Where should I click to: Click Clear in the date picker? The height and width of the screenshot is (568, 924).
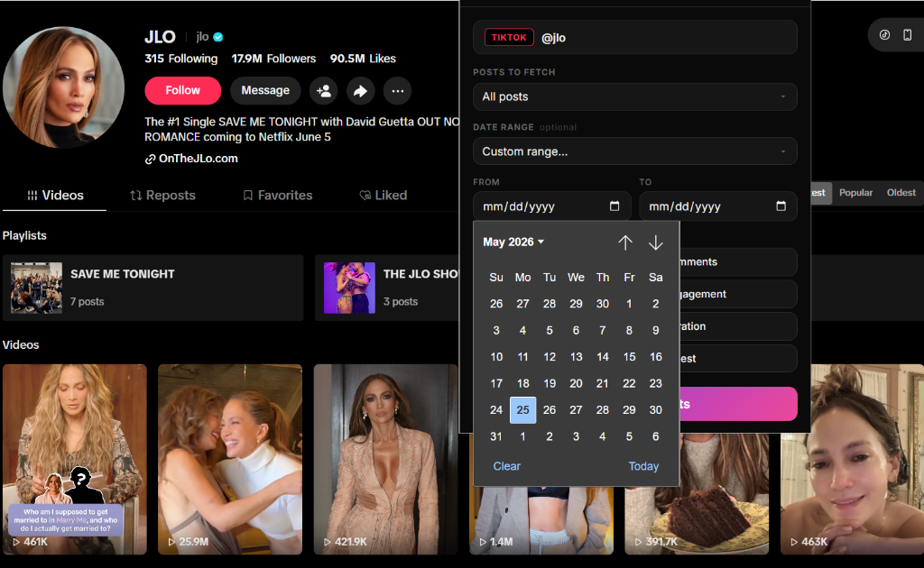point(507,466)
